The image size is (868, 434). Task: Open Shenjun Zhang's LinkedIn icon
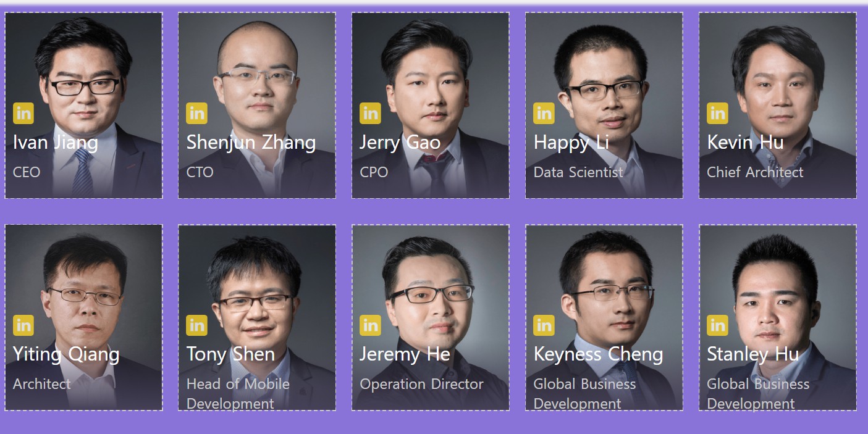197,114
